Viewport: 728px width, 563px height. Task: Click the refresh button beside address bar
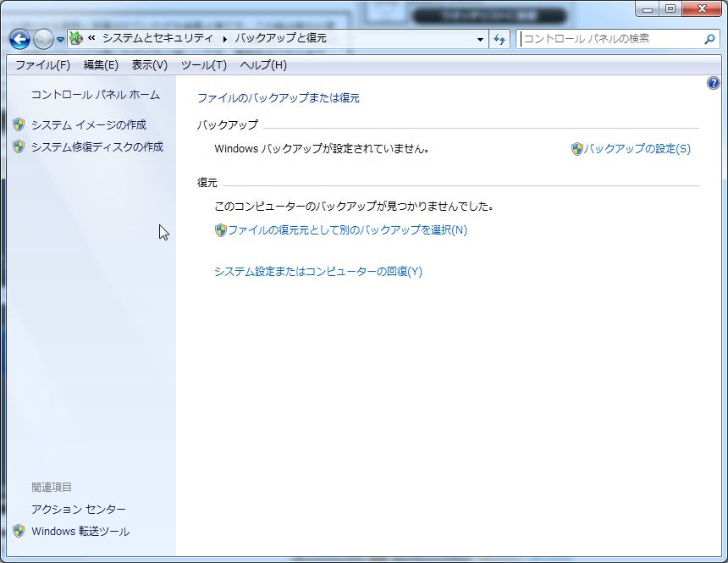499,39
